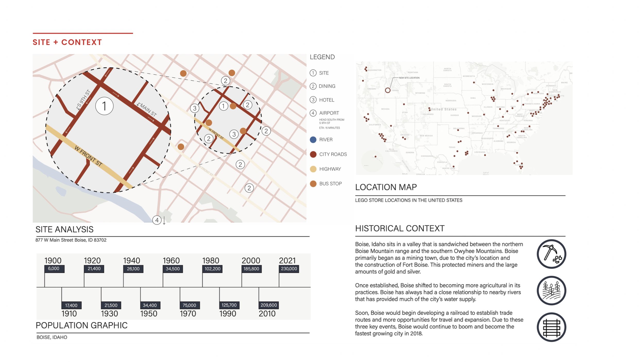This screenshot has height=362, width=644.
Task: Click the railroad tracks icon
Action: (551, 327)
